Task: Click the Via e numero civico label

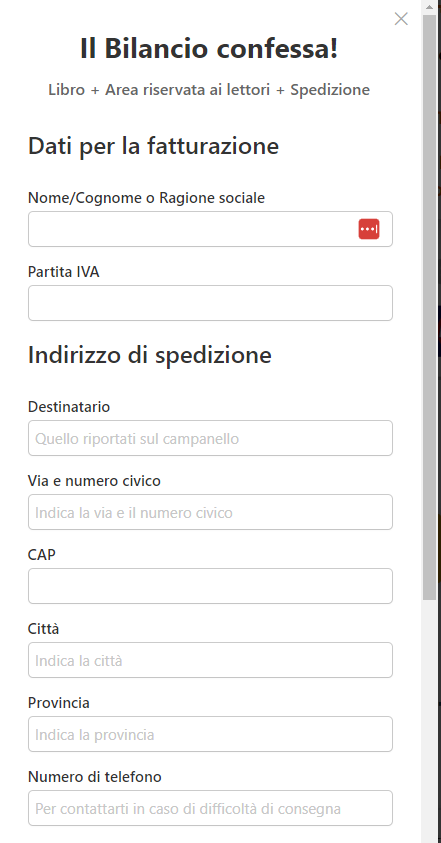Action: (94, 481)
